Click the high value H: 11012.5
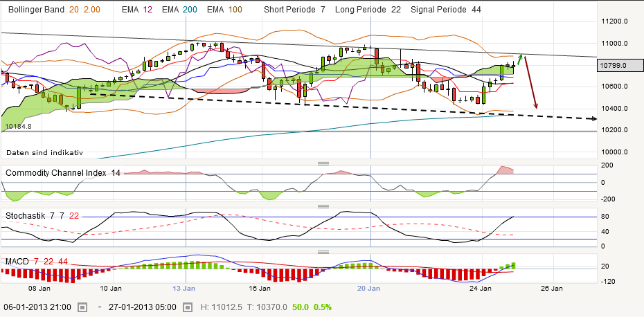644x317 pixels. (223, 307)
